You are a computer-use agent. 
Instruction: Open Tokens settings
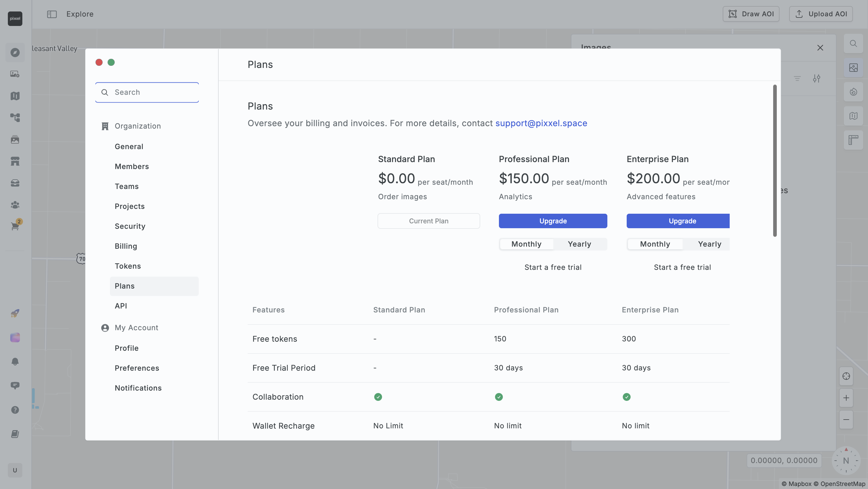[154, 266]
